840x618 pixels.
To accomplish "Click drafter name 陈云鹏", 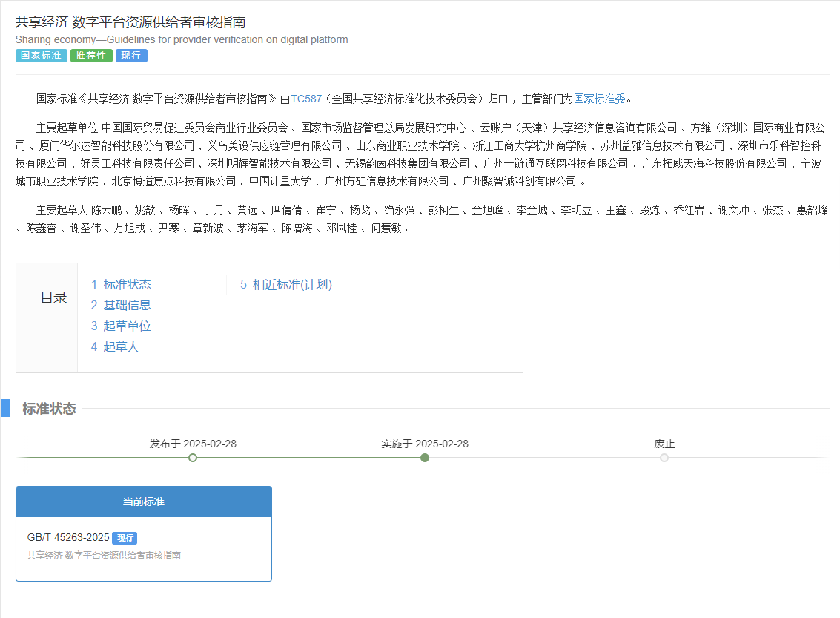I will (107, 211).
